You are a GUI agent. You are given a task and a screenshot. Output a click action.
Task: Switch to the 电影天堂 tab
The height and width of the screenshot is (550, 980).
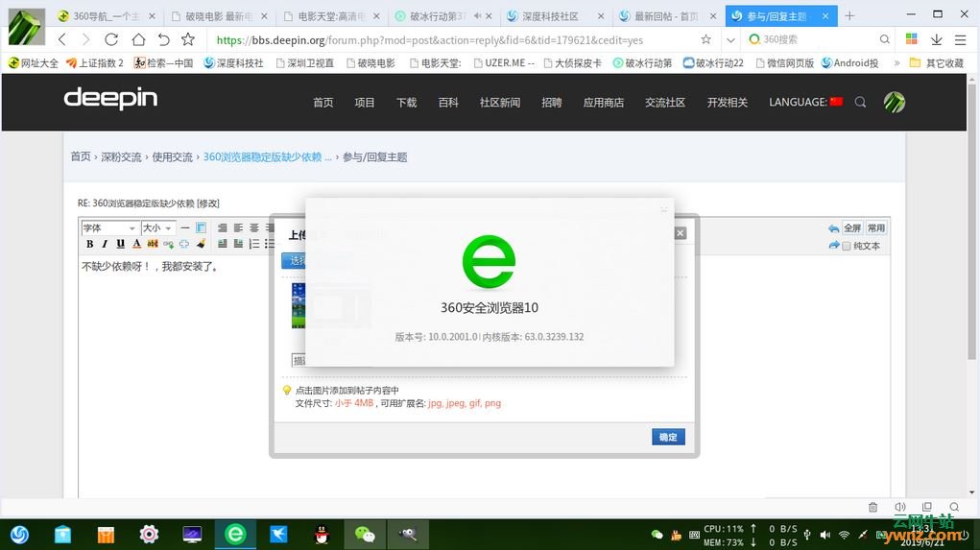[331, 16]
